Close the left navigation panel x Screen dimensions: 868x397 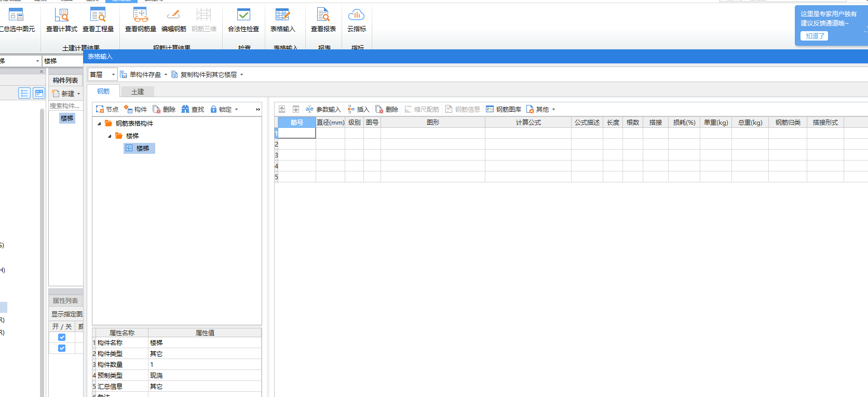(42, 71)
